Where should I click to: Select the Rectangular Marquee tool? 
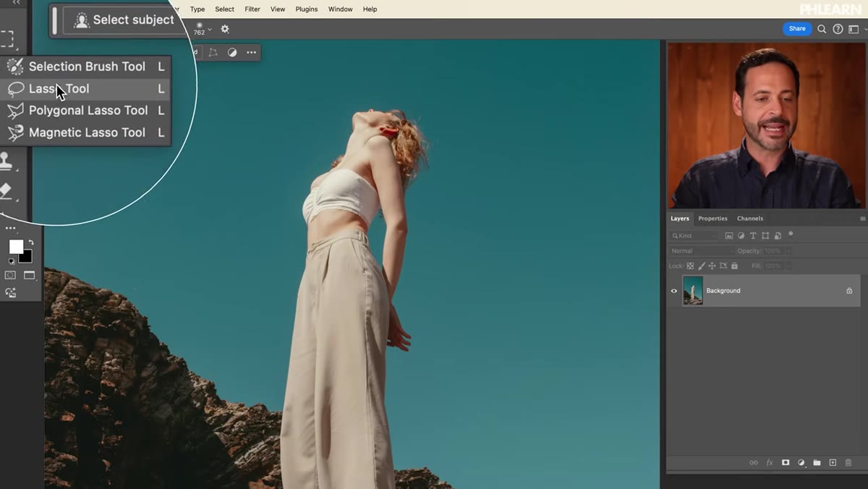[7, 39]
